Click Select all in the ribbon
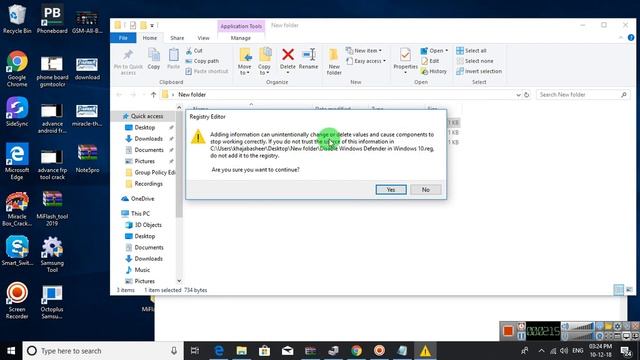This screenshot has width=640, height=360. [x=471, y=51]
